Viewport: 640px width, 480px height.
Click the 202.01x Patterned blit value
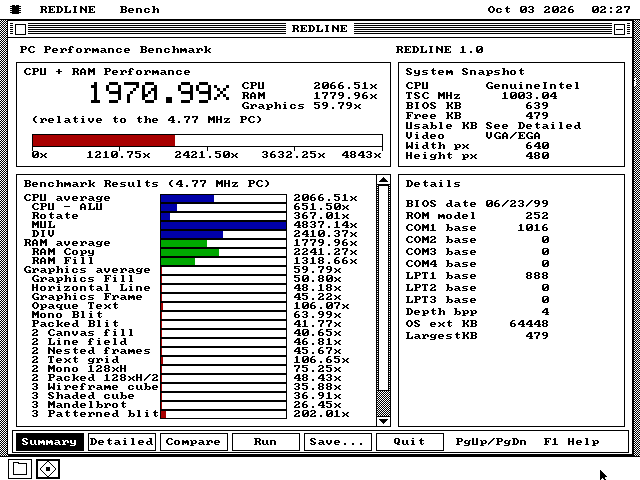321,414
